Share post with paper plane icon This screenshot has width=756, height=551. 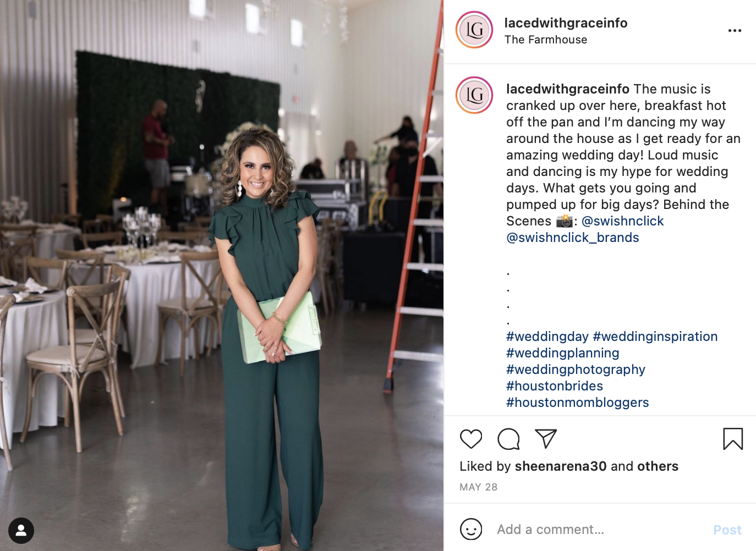coord(546,438)
